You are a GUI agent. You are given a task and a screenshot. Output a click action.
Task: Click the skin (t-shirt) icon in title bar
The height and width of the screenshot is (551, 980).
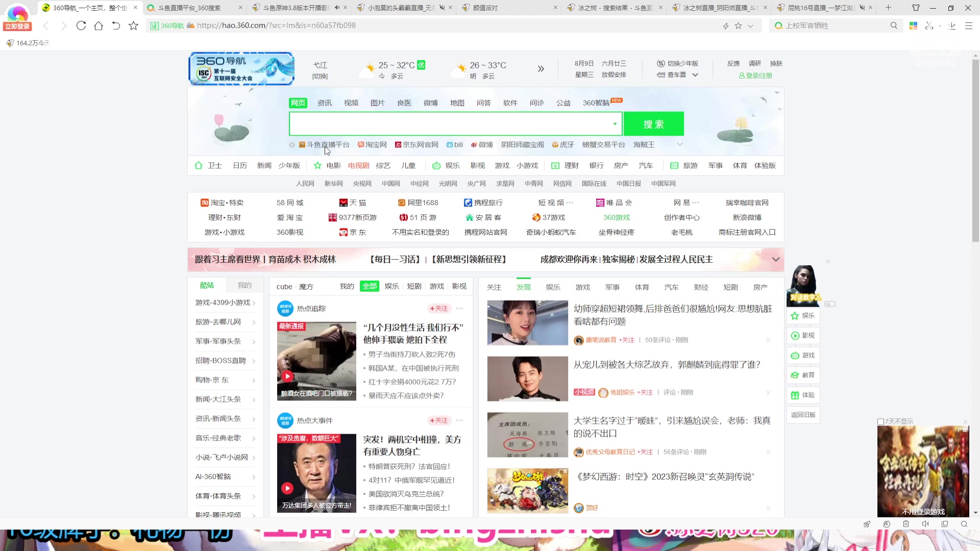click(916, 8)
